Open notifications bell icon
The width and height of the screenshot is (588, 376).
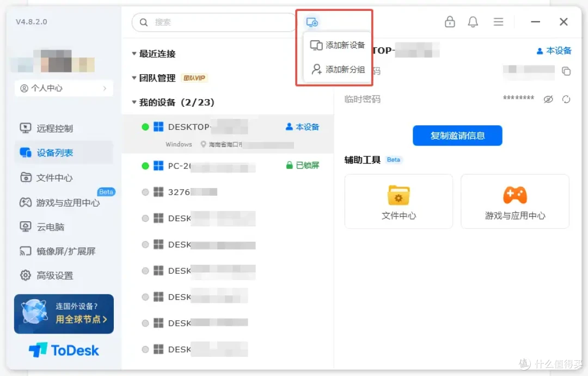473,22
